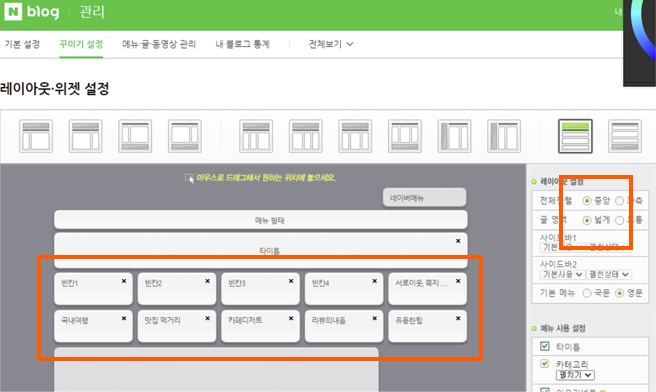656x392 pixels.
Task: Select the 국내여행 widget box
Action: click(x=93, y=326)
